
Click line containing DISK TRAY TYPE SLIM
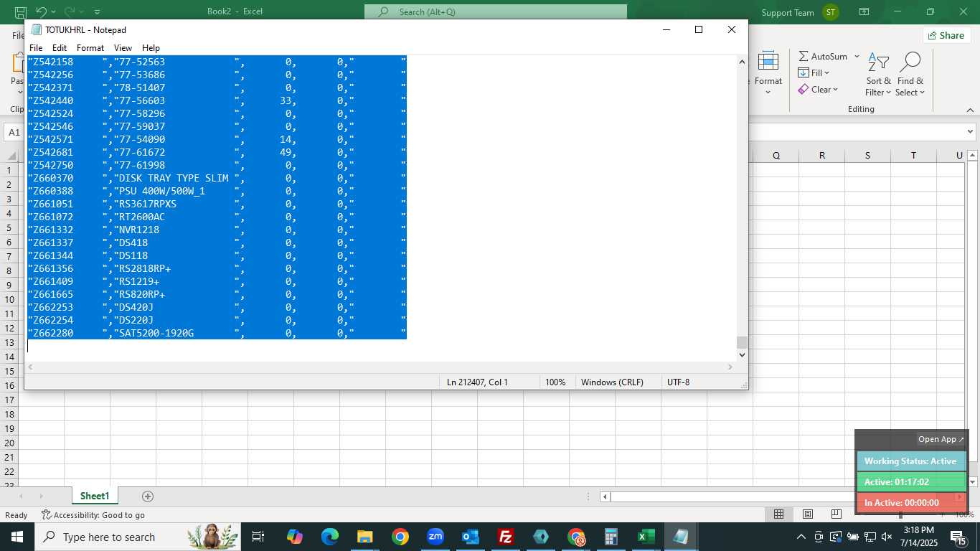[217, 178]
